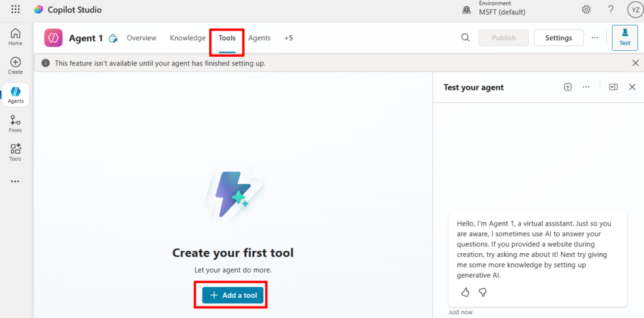Screen dimensions: 644x318
Task: Click the help question mark icon
Action: pos(611,9)
